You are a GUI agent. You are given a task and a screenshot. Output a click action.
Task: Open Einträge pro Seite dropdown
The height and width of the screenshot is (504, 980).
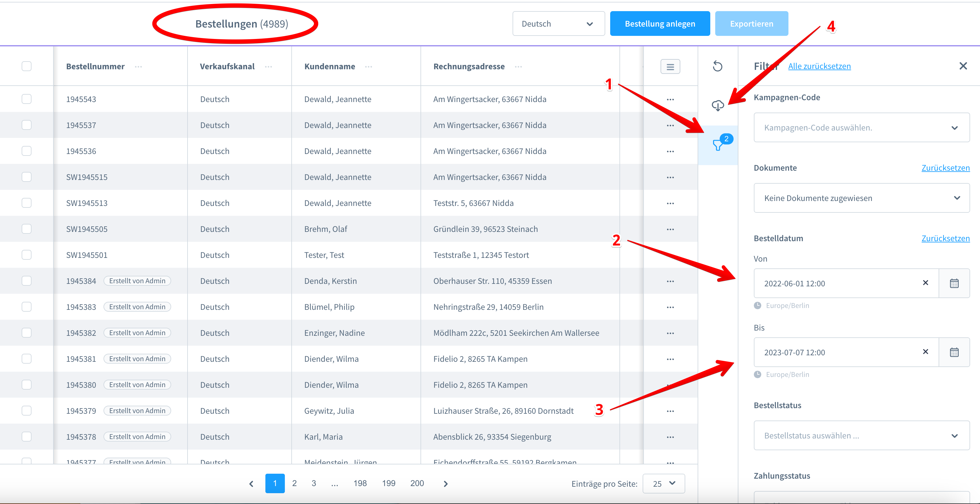[x=664, y=484]
